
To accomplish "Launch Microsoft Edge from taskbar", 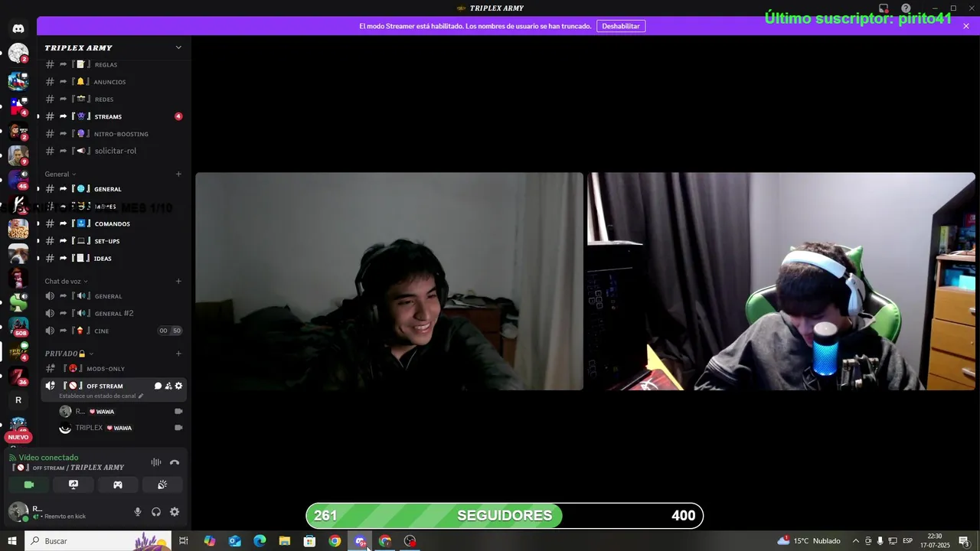I will click(260, 541).
